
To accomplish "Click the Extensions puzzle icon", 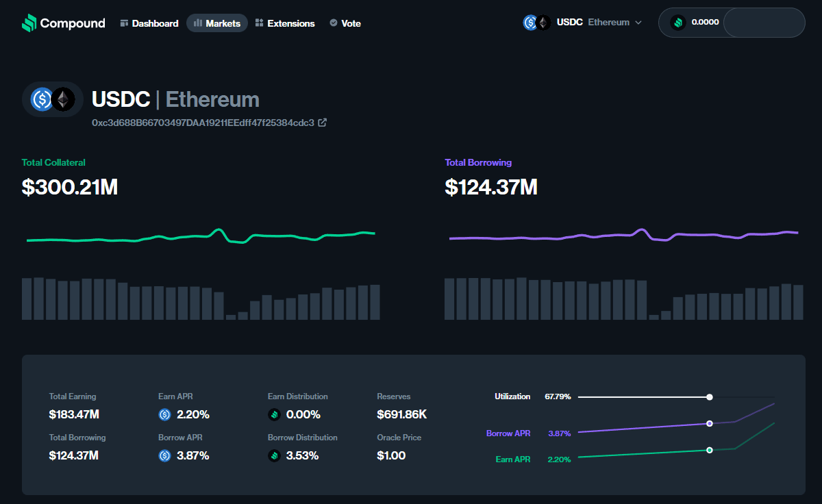I will [x=259, y=23].
